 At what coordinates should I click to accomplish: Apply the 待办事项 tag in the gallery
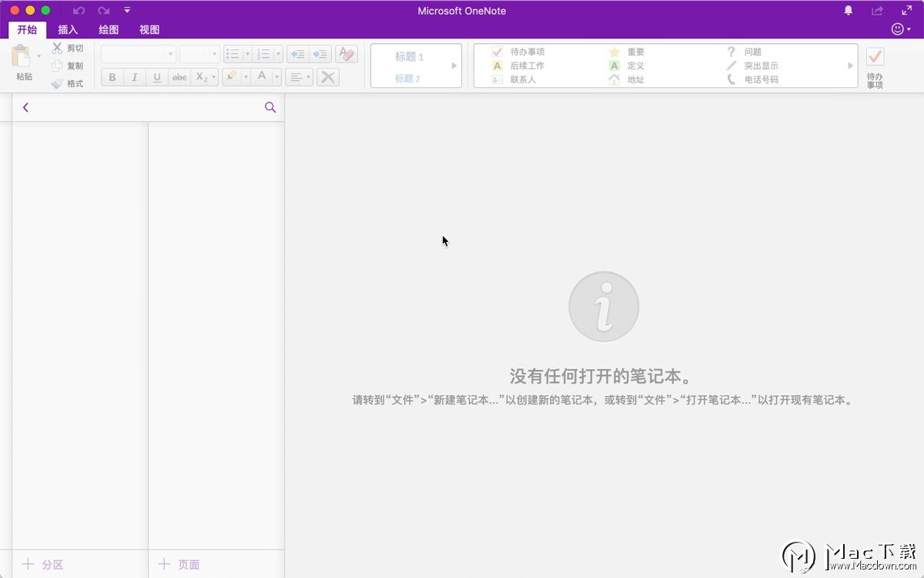point(518,52)
